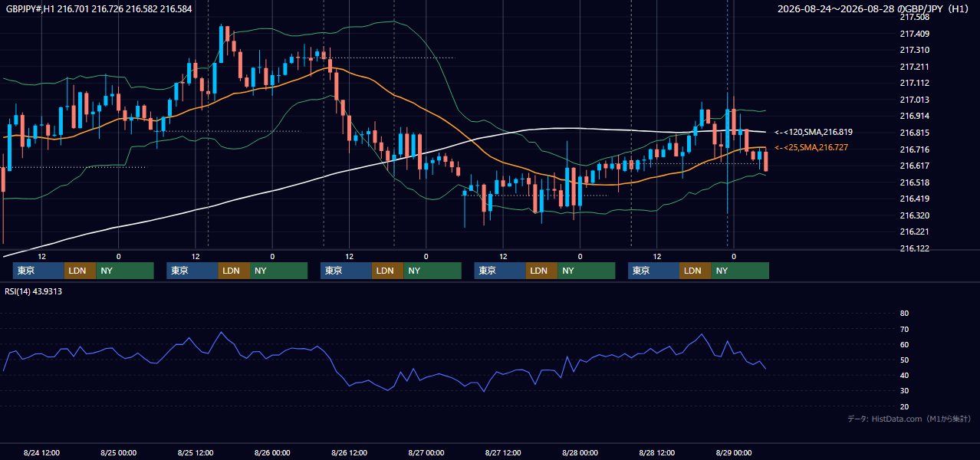
Task: Click the RSI level 60 label
Action: click(904, 344)
